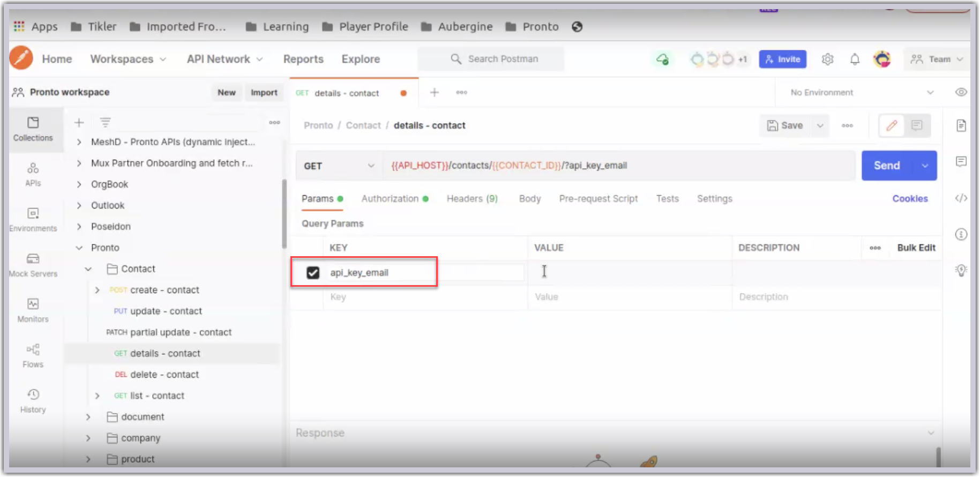980x477 pixels.
Task: Collapse the Contact folder
Action: [x=88, y=269]
